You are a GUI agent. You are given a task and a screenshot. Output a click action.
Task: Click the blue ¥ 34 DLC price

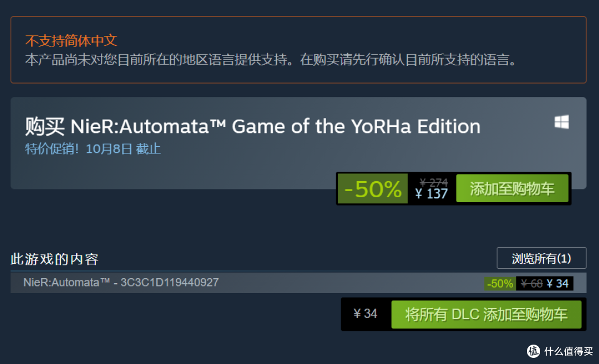point(557,284)
